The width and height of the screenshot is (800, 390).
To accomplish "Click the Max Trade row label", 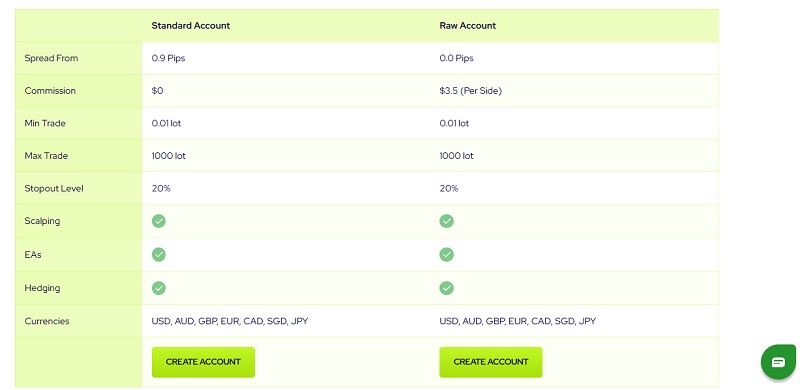I will 45,156.
